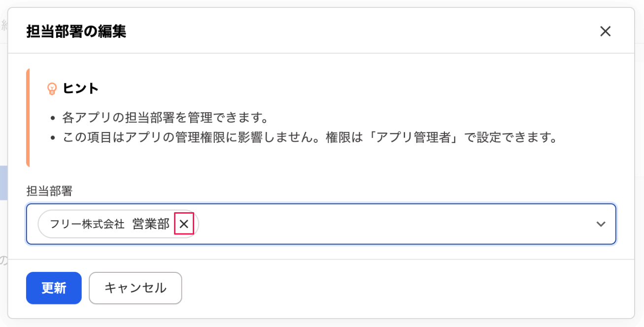Click the second bullet marker in the hint
The image size is (644, 327).
[54, 138]
